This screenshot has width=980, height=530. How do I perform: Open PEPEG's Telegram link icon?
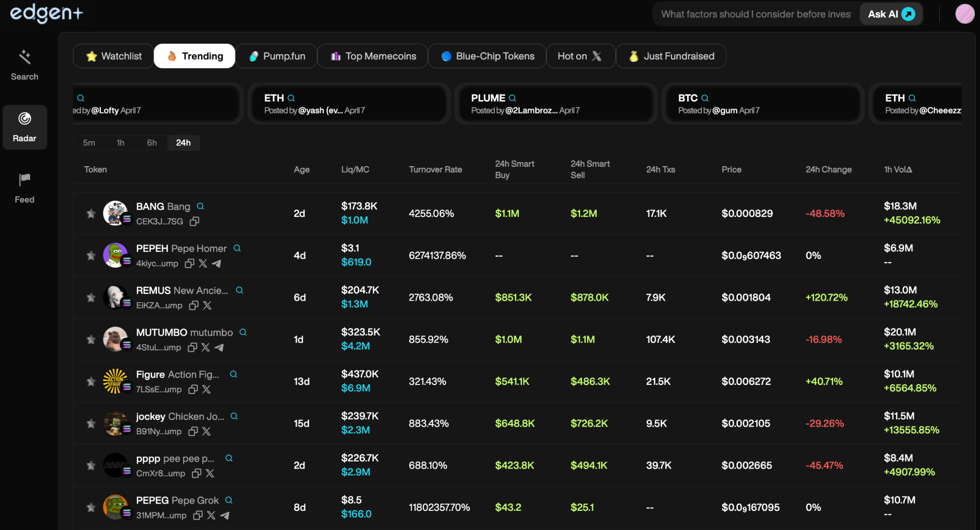pyautogui.click(x=225, y=516)
